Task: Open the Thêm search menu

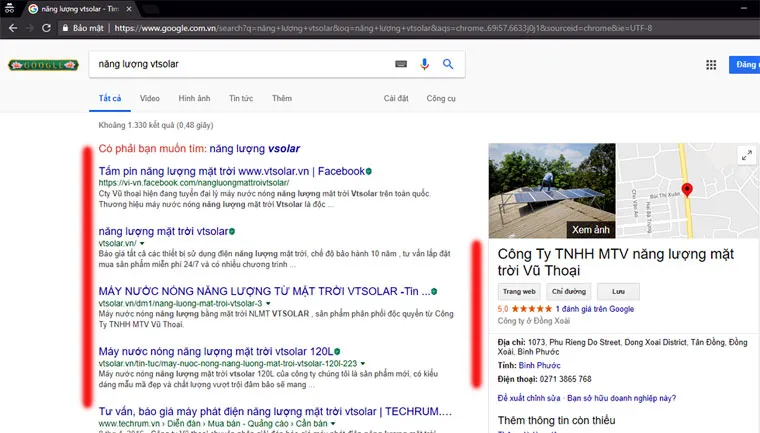Action: click(x=282, y=98)
